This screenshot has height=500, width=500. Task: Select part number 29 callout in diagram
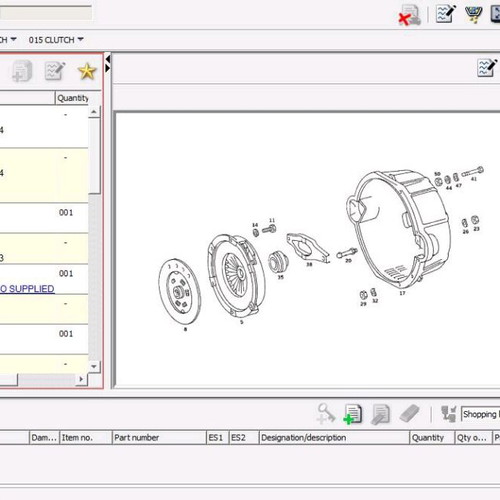(363, 304)
